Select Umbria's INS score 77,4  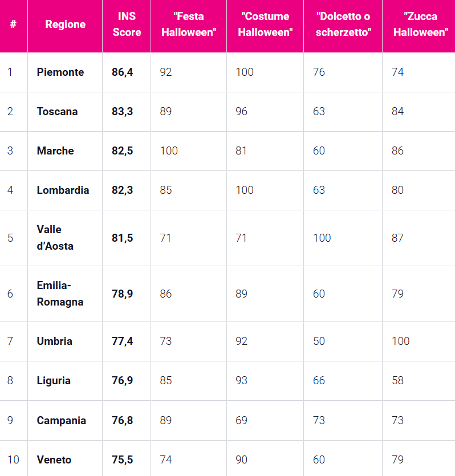tap(123, 341)
